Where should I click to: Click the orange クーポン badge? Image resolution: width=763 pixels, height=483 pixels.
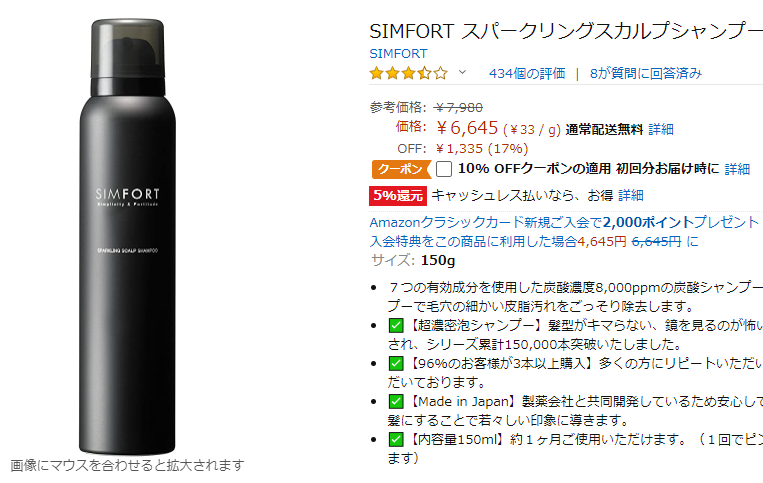401,169
